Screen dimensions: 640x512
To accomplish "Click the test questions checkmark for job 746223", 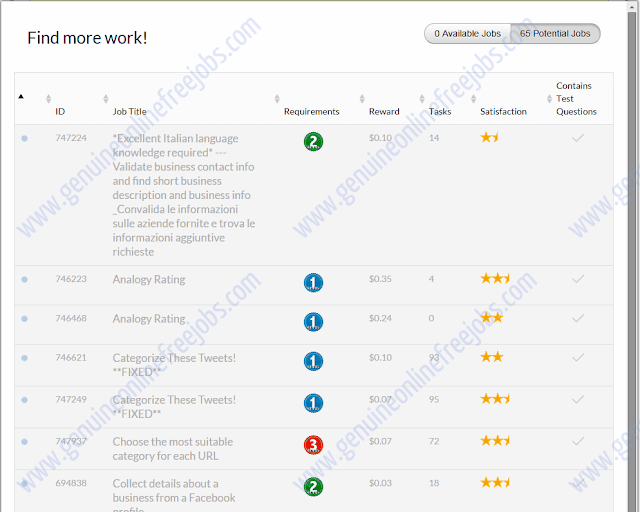I will point(578,279).
